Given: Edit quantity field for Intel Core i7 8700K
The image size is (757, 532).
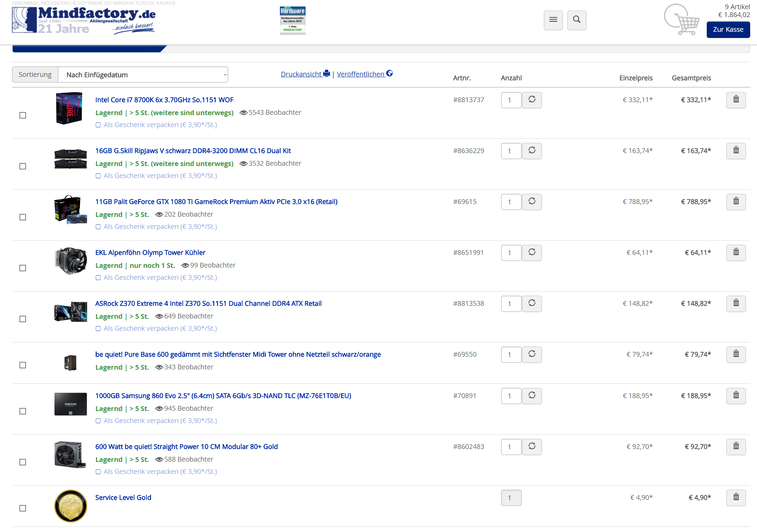Looking at the screenshot, I should pos(511,100).
